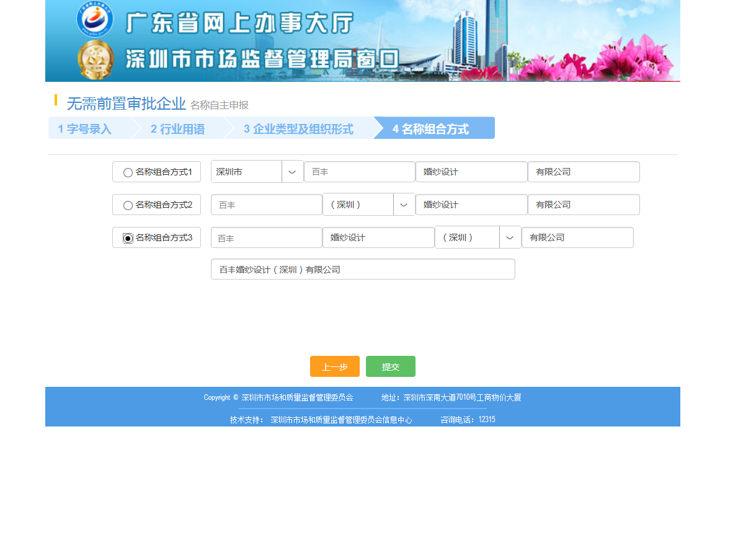Screen dimensions: 756x548
Task: Click the green 提交 button
Action: [390, 366]
